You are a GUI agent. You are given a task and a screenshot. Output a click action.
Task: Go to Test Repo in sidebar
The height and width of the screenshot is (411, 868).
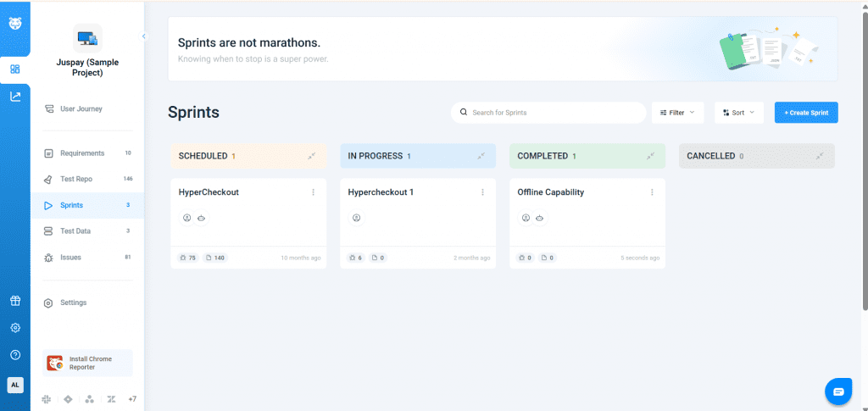(x=75, y=179)
